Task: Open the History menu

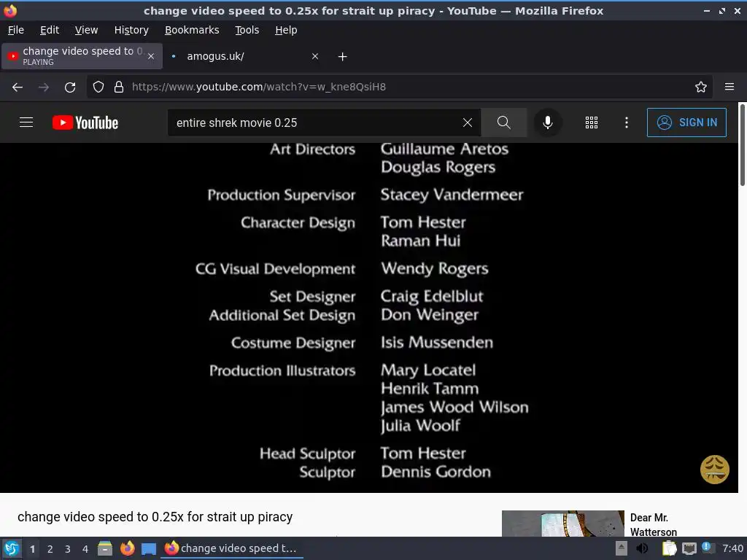Action: pos(131,30)
